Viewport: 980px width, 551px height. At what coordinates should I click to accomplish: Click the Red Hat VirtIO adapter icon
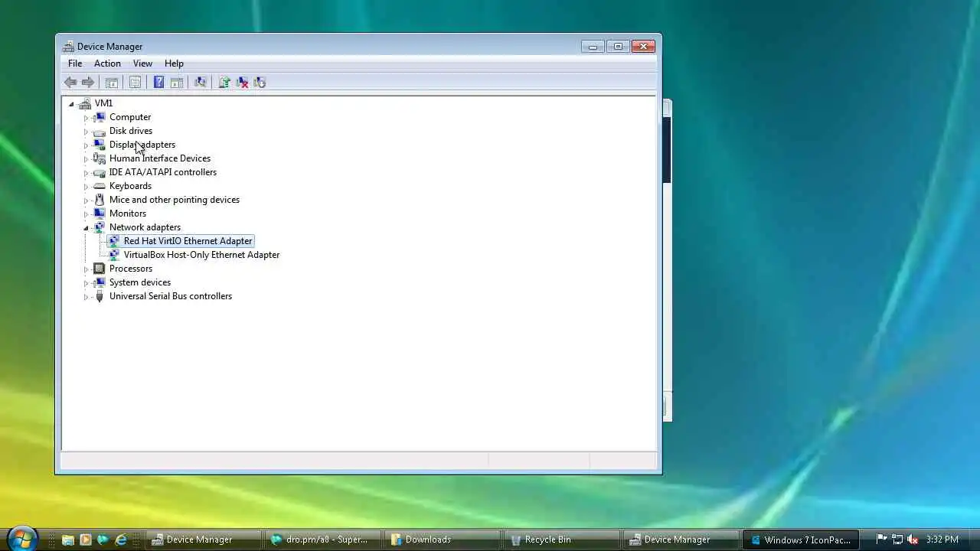114,241
